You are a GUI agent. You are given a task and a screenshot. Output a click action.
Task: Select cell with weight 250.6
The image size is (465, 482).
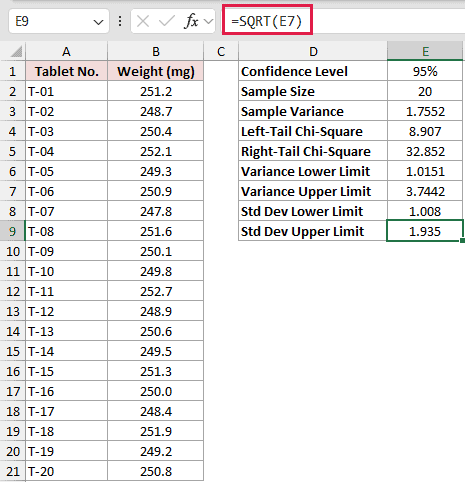click(x=156, y=331)
